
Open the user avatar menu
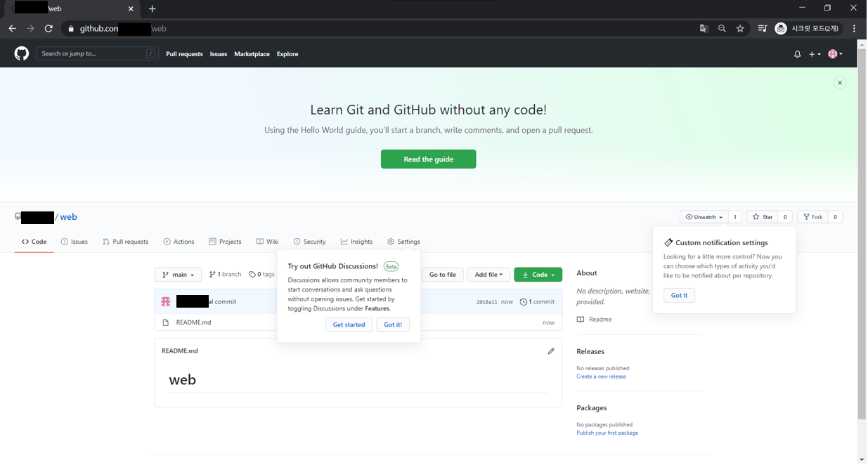835,54
